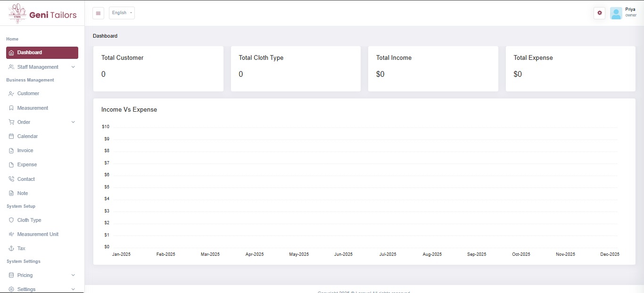Click the Total Income card
This screenshot has height=293, width=644.
tap(433, 68)
